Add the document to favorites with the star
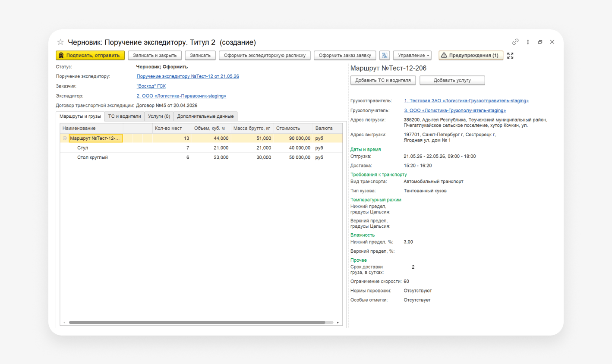 pyautogui.click(x=60, y=42)
